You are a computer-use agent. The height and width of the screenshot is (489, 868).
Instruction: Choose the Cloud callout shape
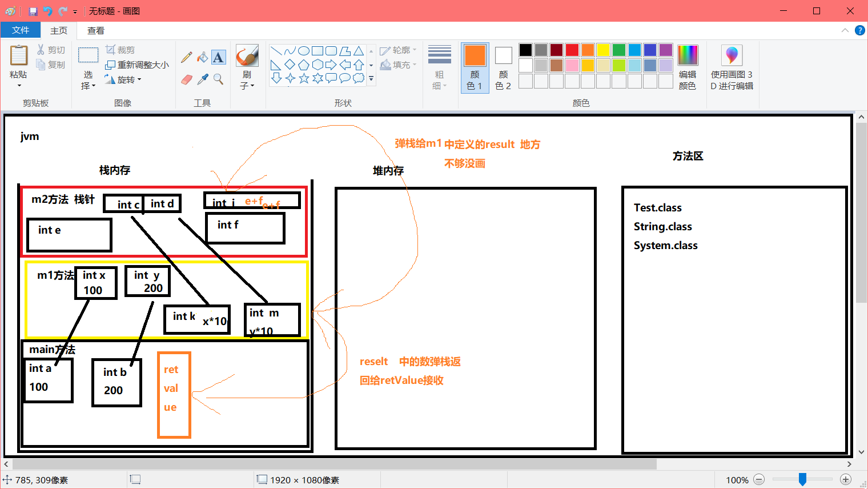click(359, 78)
